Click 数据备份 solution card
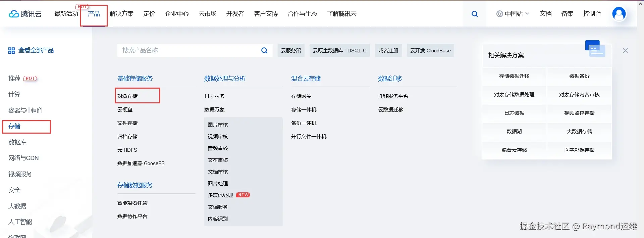The width and height of the screenshot is (644, 238). [579, 76]
